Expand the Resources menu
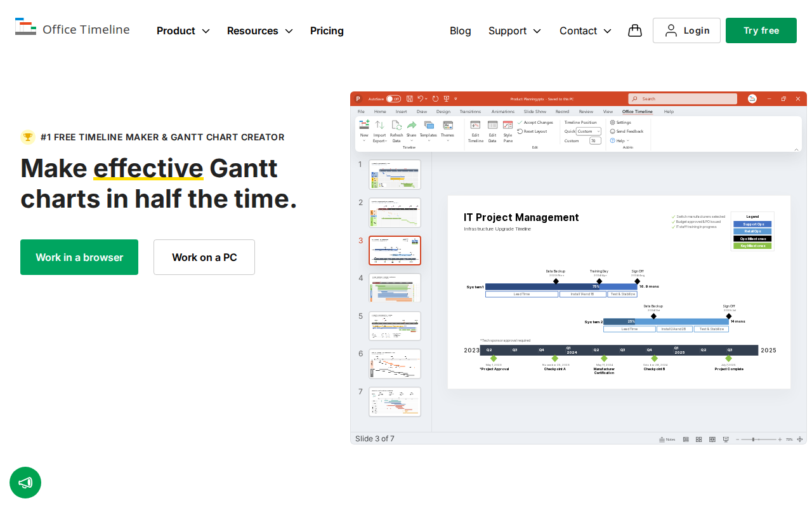The width and height of the screenshot is (812, 508). [x=260, y=30]
